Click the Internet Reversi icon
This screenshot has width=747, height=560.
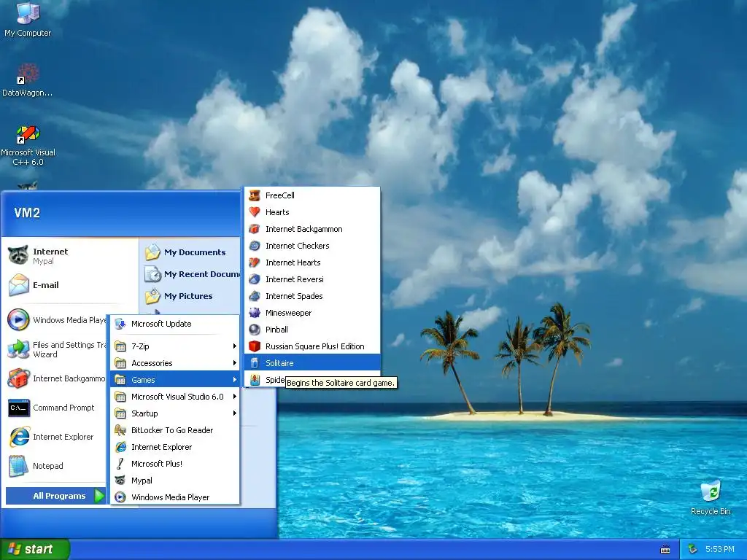pyautogui.click(x=255, y=279)
